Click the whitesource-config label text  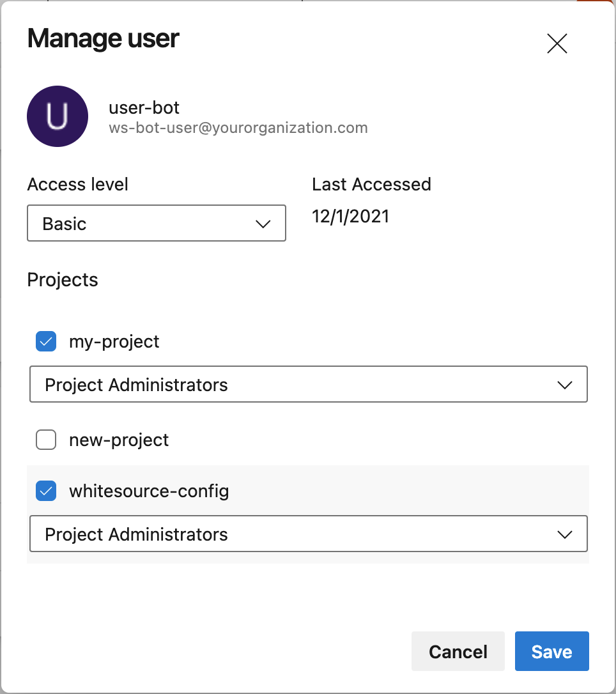[x=149, y=491]
